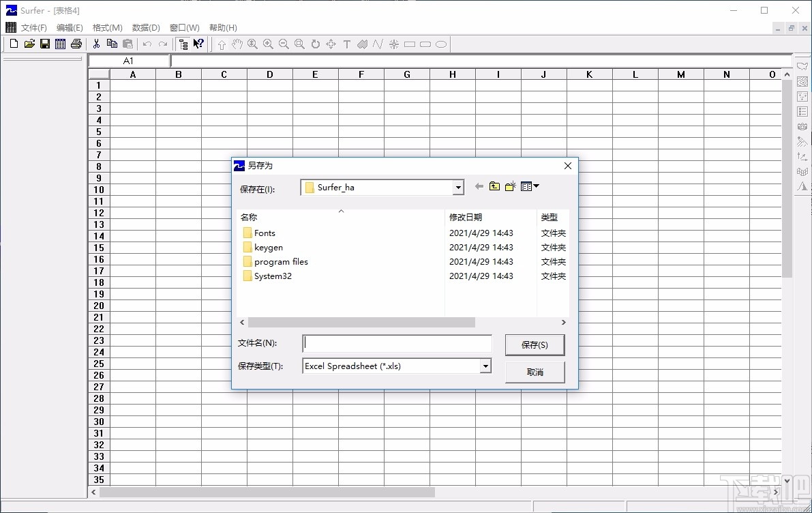812x513 pixels.
Task: Select column A header
Action: pos(133,74)
